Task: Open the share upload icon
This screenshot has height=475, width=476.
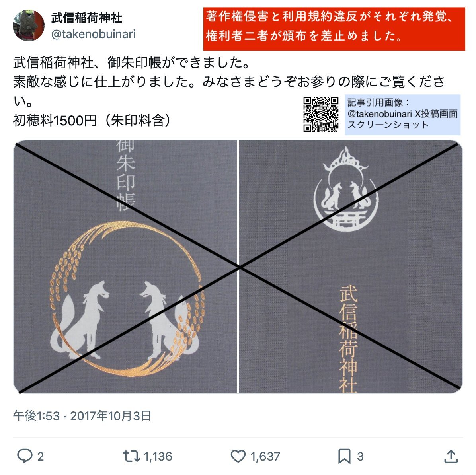Action: tap(451, 456)
